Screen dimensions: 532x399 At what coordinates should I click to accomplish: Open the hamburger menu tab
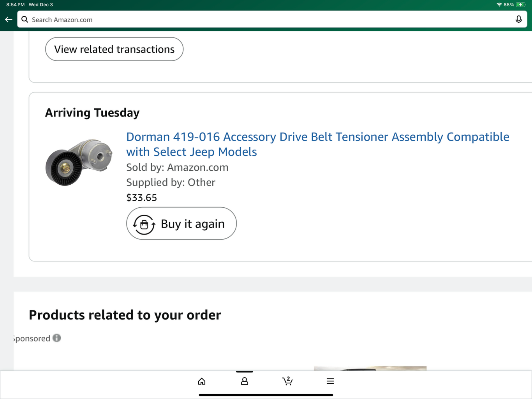(330, 381)
